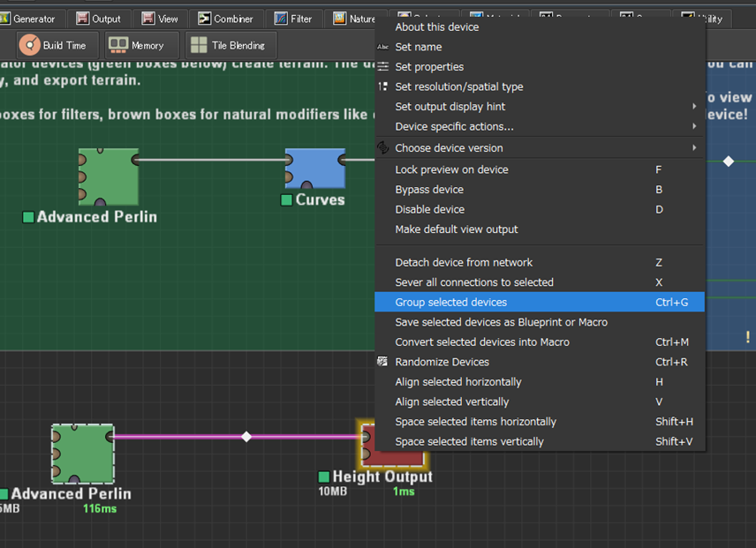This screenshot has height=548, width=756.
Task: Click the 116ms build time label
Action: [100, 508]
